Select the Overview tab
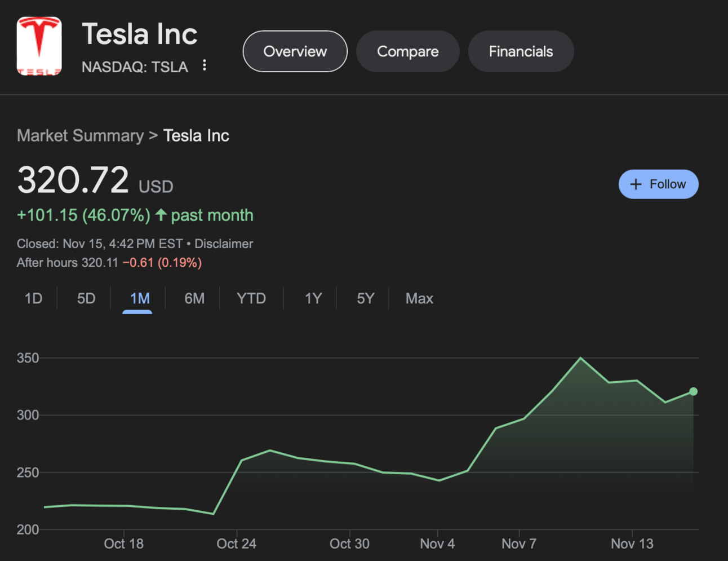 (295, 51)
